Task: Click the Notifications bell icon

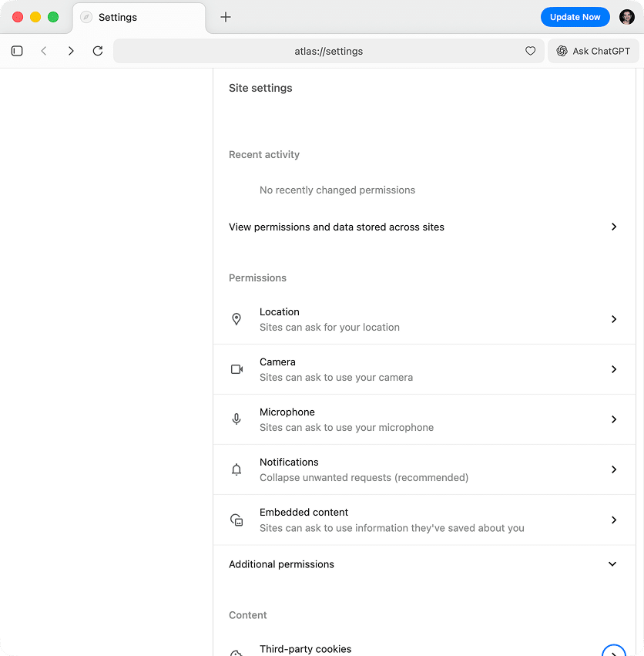Action: pos(236,469)
